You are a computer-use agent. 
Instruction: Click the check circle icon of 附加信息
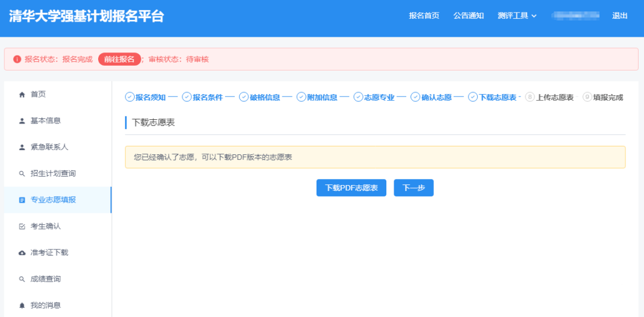pos(302,98)
